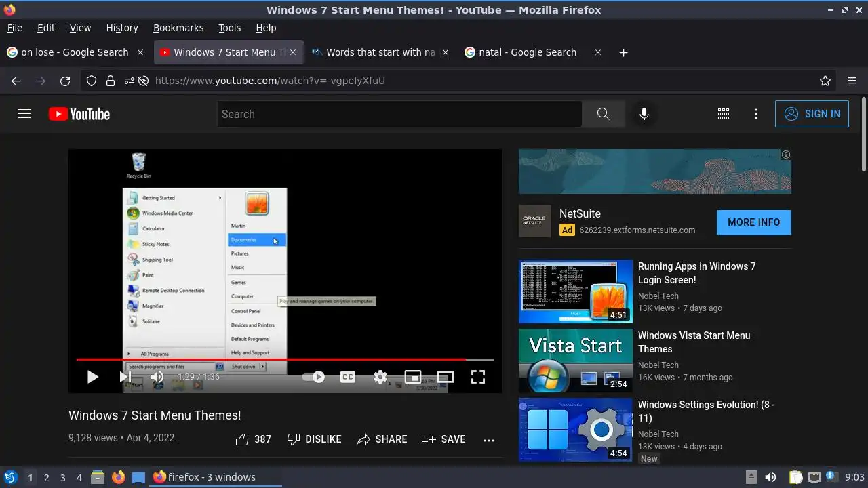Screen dimensions: 868x488
Task: Open the Tools menu
Action: pyautogui.click(x=229, y=28)
